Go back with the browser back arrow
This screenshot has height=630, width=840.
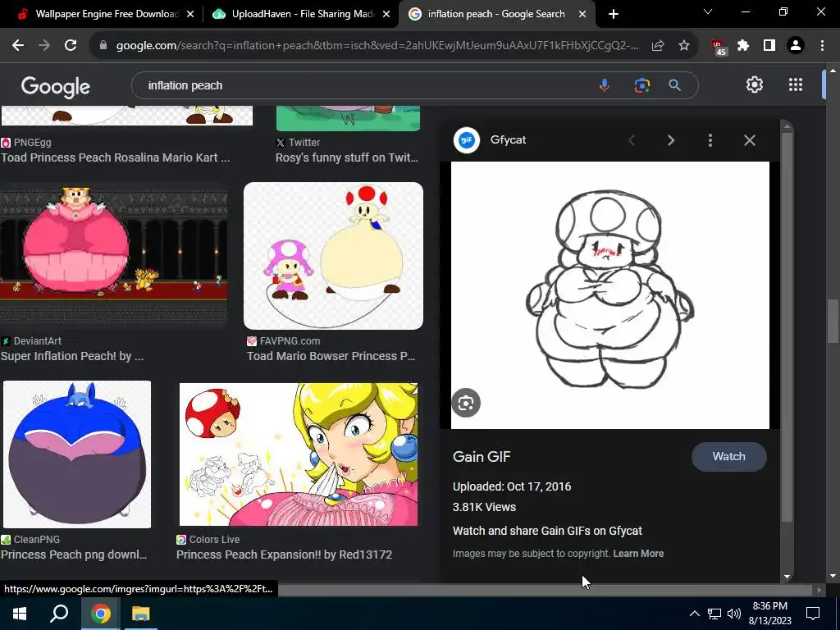click(18, 46)
